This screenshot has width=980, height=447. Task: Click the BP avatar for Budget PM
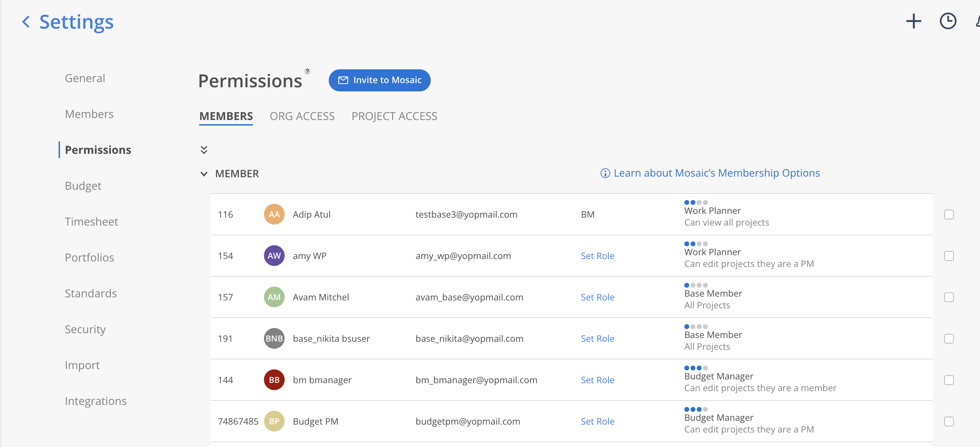[x=274, y=421]
